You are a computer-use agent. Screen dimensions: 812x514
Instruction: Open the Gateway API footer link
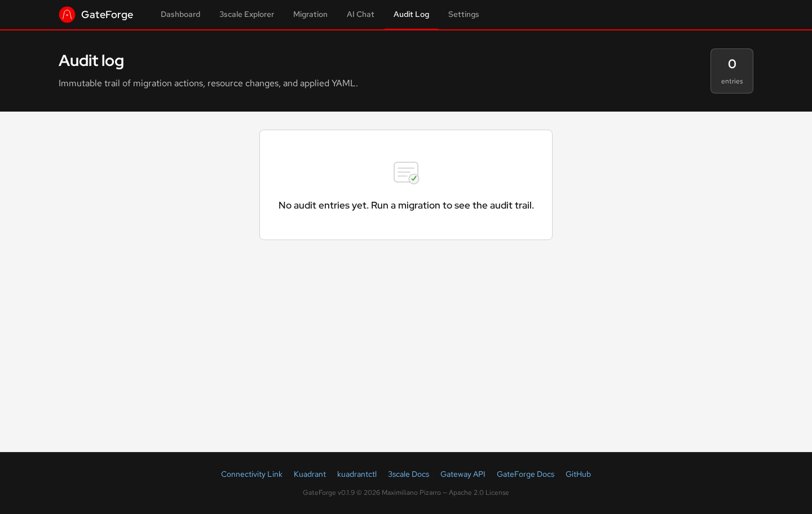[x=463, y=474]
